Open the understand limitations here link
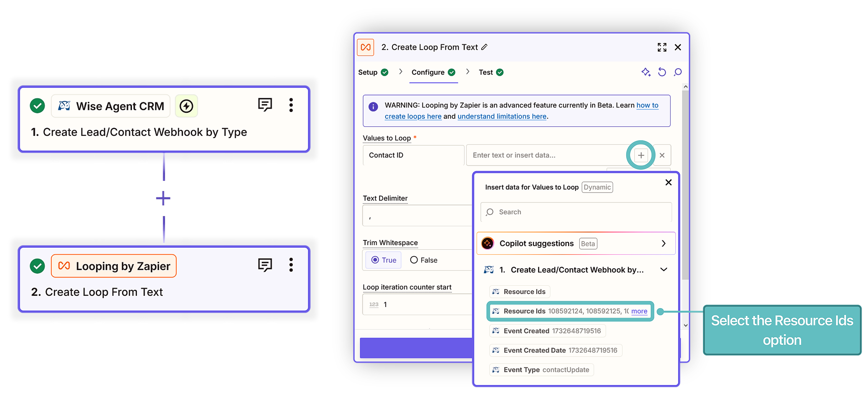The height and width of the screenshot is (395, 868). [x=502, y=116]
